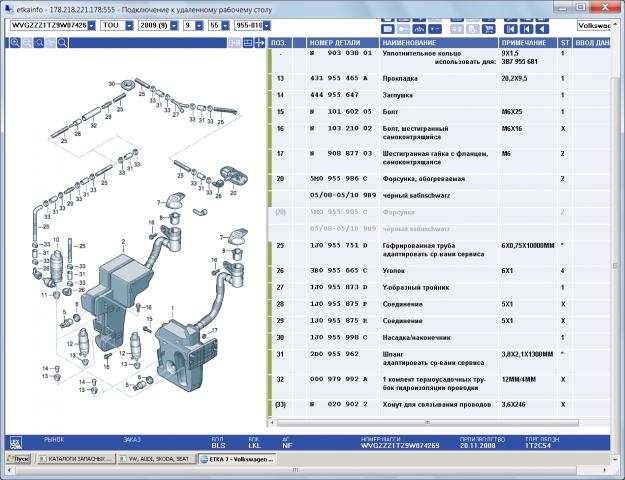625x480 pixels.
Task: Click the UEX COM logo icon in status bar
Action: [16, 443]
